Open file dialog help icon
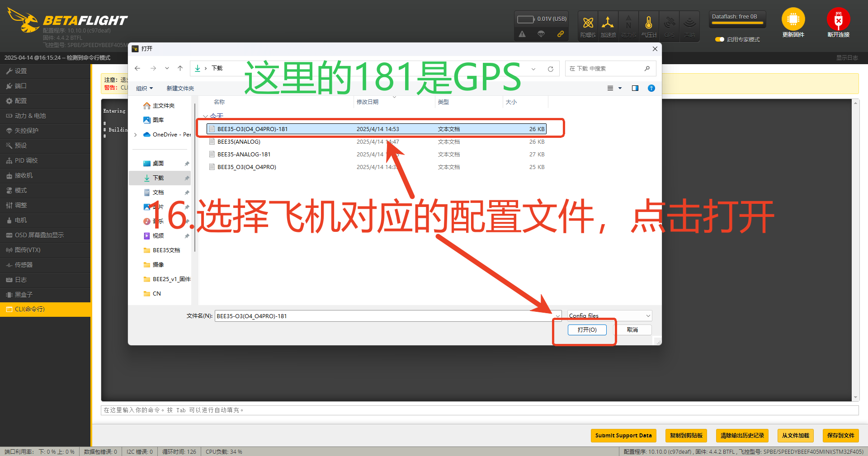This screenshot has width=868, height=456. pyautogui.click(x=651, y=88)
